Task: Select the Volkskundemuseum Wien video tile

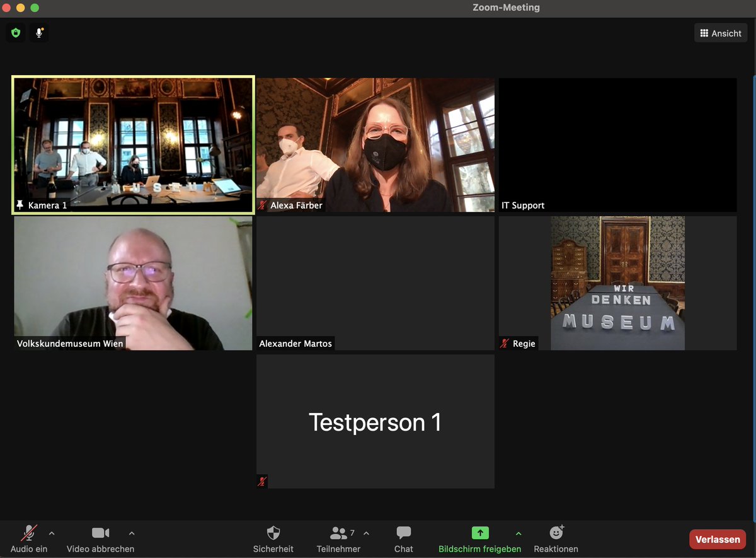Action: (133, 283)
